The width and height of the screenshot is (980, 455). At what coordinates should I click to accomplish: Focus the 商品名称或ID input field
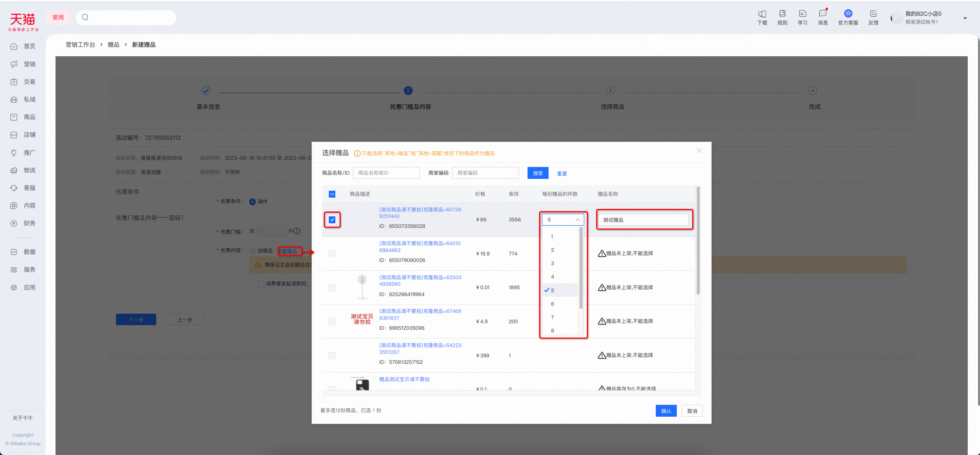point(386,173)
